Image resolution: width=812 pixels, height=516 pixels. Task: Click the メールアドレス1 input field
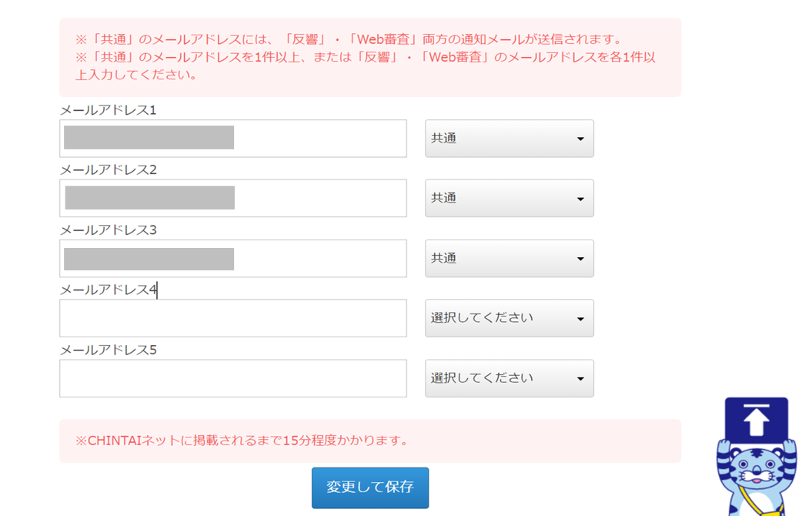233,139
